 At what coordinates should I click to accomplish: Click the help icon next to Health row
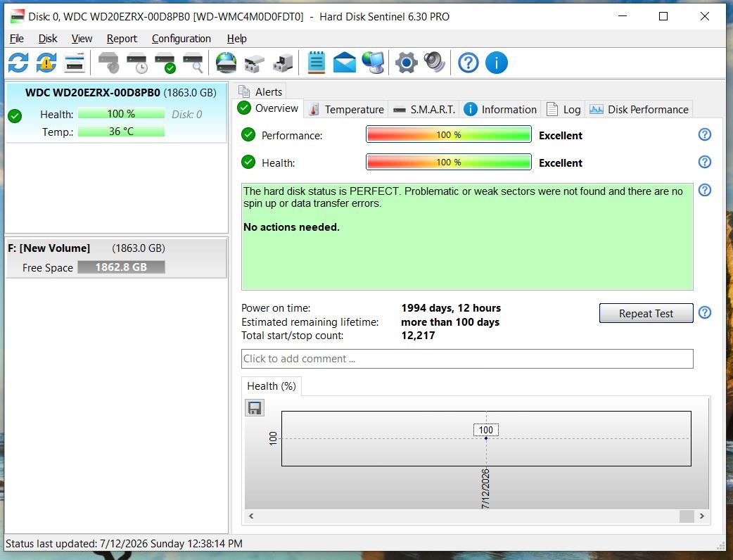click(704, 162)
